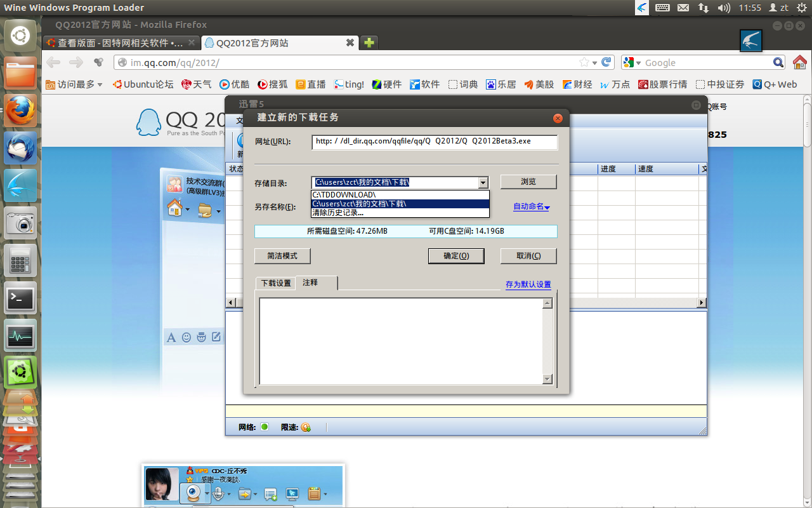Click Xunlei green network status icon
Screen dimensions: 812x508
(265, 427)
